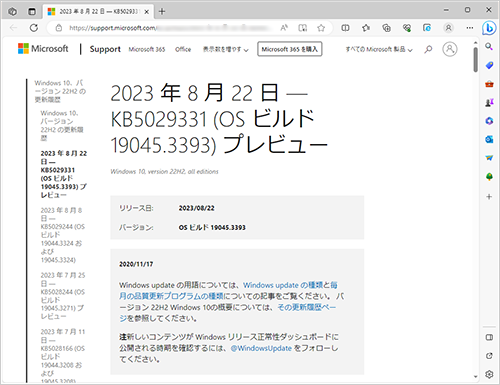Click the Microsoft logo
Screen dimensions: 500x385
(43, 49)
